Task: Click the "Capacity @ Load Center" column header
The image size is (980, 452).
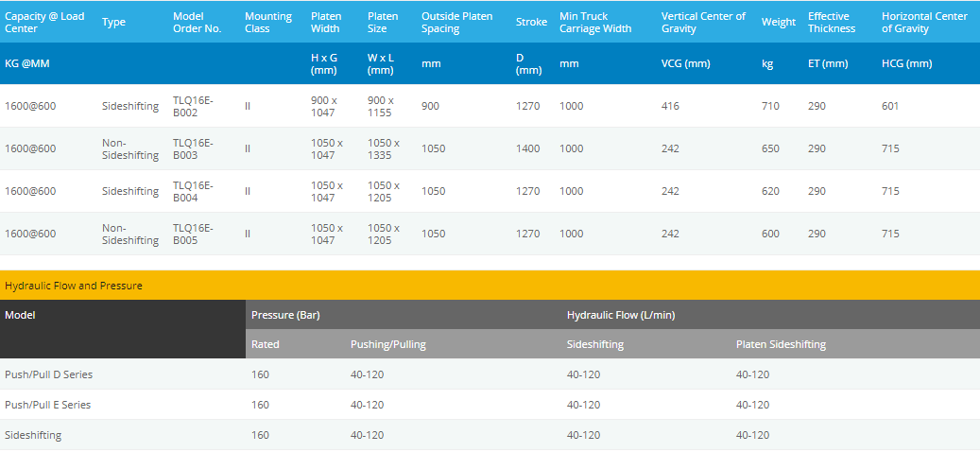Action: click(44, 23)
